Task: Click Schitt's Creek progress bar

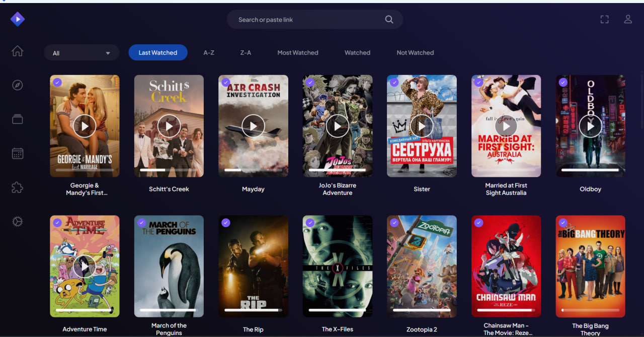Action: pyautogui.click(x=169, y=170)
